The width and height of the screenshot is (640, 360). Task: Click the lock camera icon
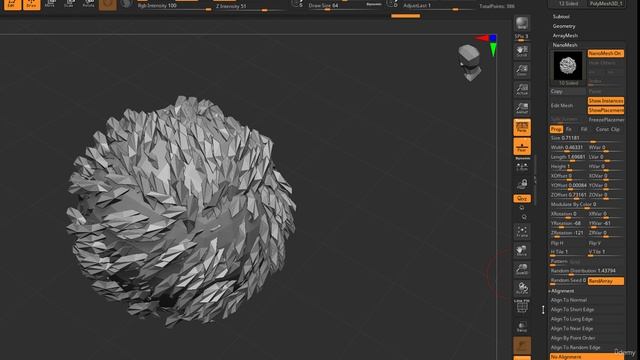click(x=522, y=184)
